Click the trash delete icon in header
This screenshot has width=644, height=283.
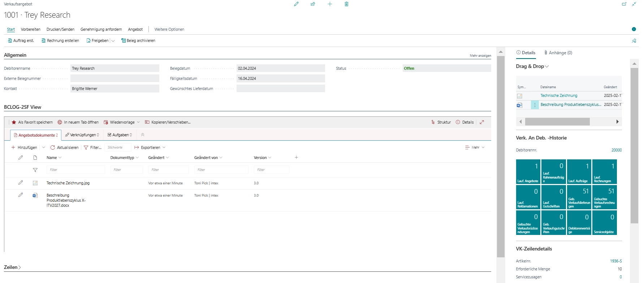coord(346,4)
